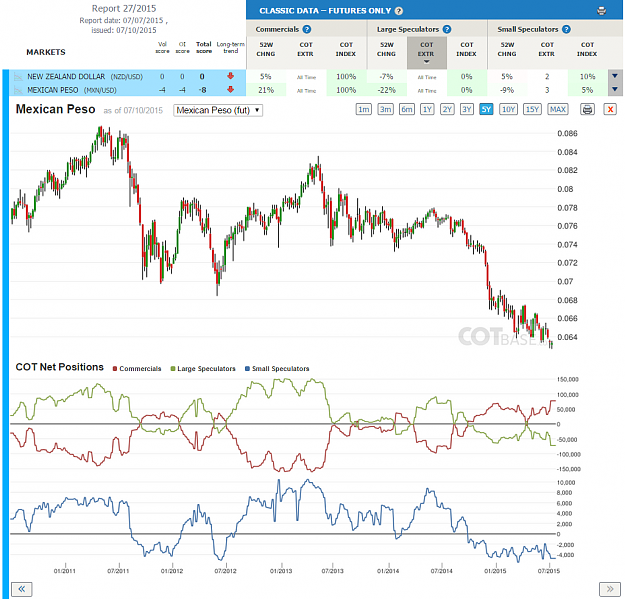Select the 1Y time range
The height and width of the screenshot is (599, 625).
(x=427, y=109)
